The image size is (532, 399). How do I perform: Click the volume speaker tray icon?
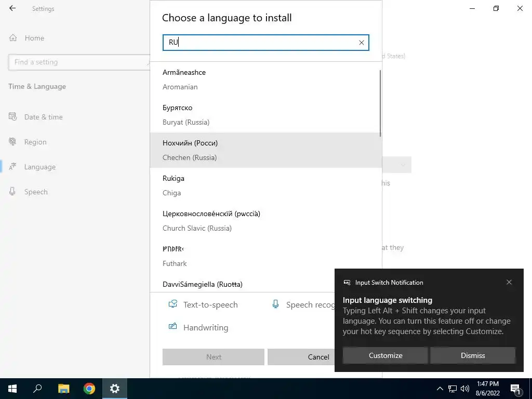(x=465, y=389)
